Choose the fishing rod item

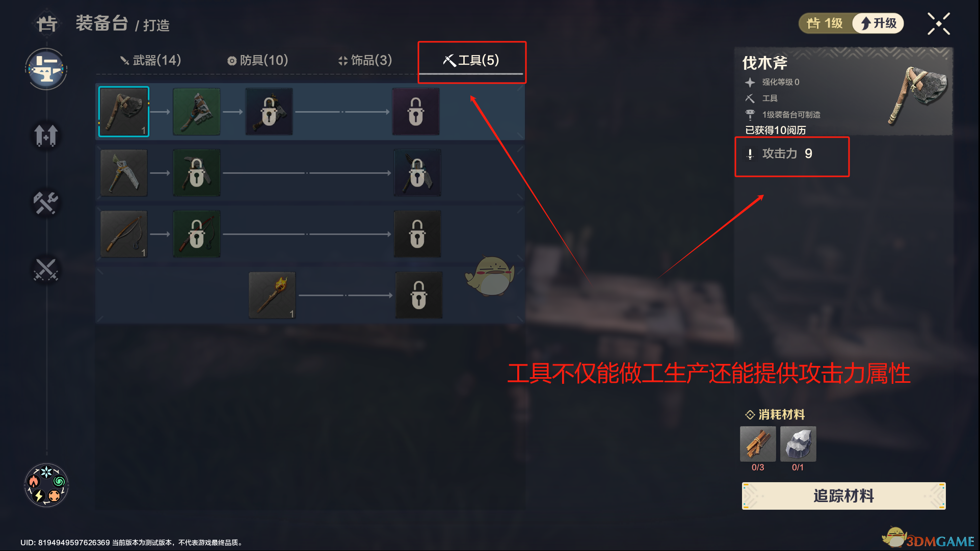[x=124, y=234]
